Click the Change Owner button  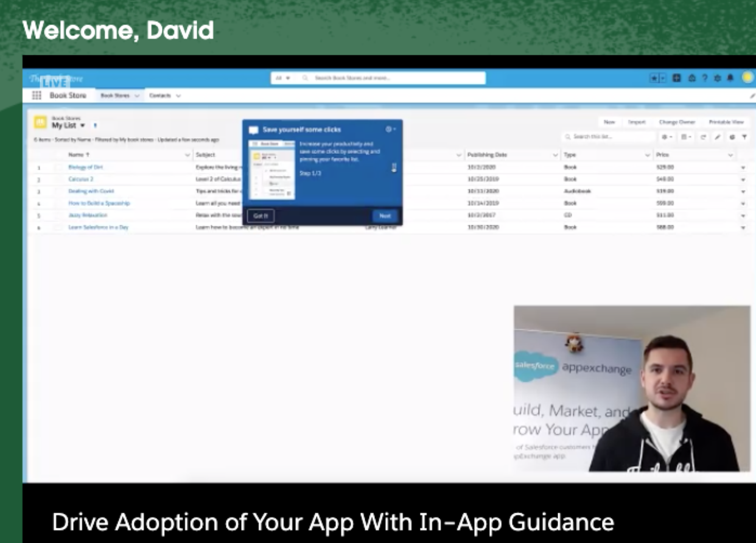coord(677,122)
